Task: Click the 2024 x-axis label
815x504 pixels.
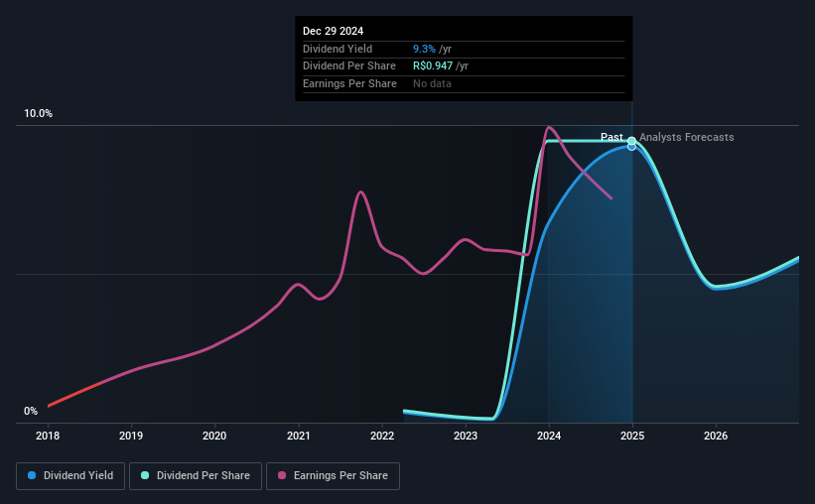Action: pyautogui.click(x=549, y=436)
